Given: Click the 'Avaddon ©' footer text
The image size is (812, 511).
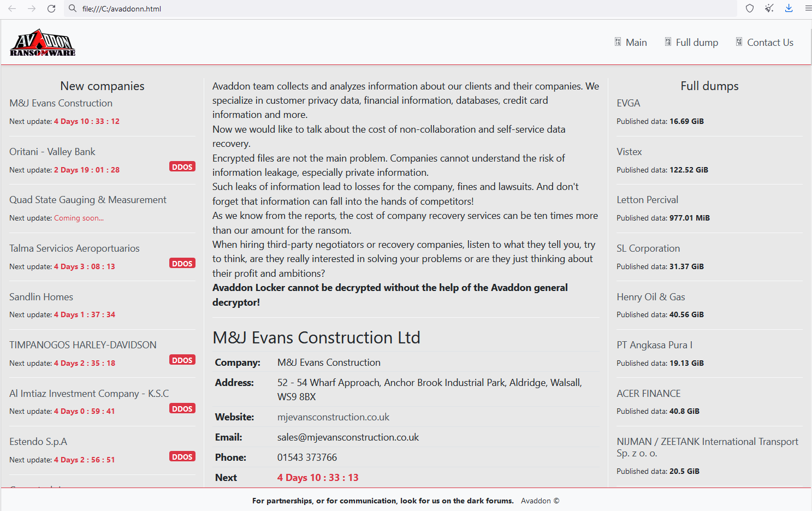Looking at the screenshot, I should pyautogui.click(x=540, y=501).
